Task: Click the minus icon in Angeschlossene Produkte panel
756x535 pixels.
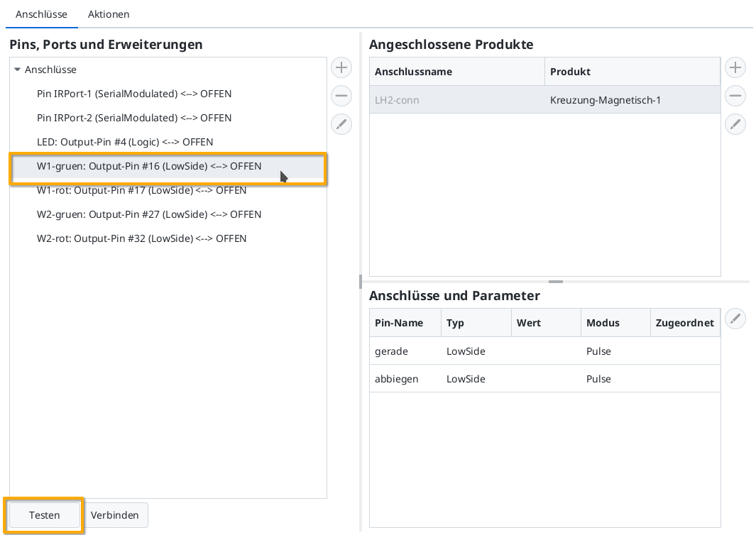Action: 735,96
